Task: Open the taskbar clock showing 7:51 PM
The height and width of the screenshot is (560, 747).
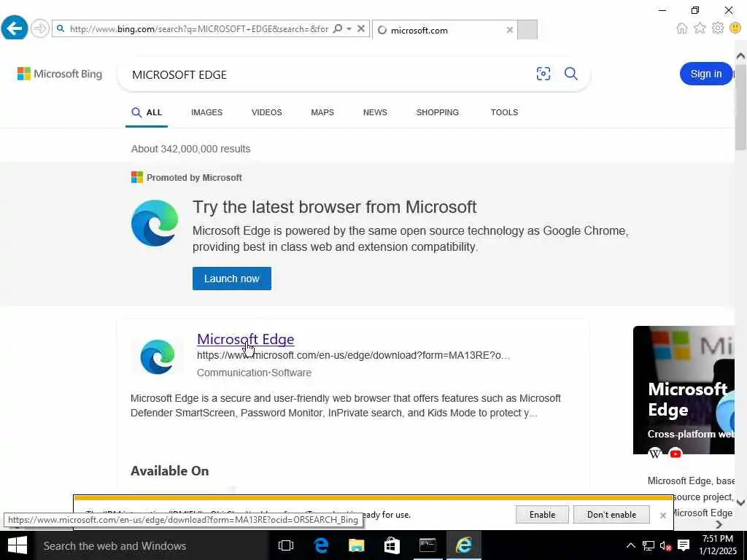Action: coord(718,545)
